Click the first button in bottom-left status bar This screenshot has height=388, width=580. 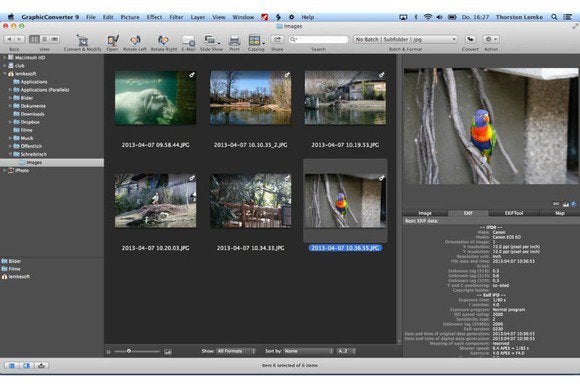pos(12,365)
